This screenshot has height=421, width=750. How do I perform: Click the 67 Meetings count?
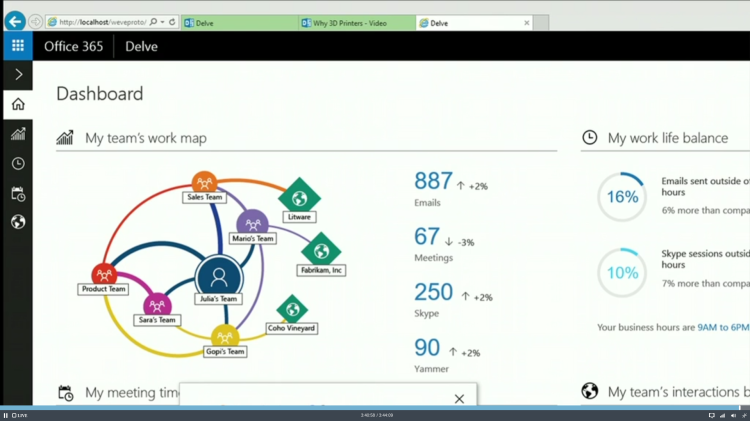(x=427, y=236)
